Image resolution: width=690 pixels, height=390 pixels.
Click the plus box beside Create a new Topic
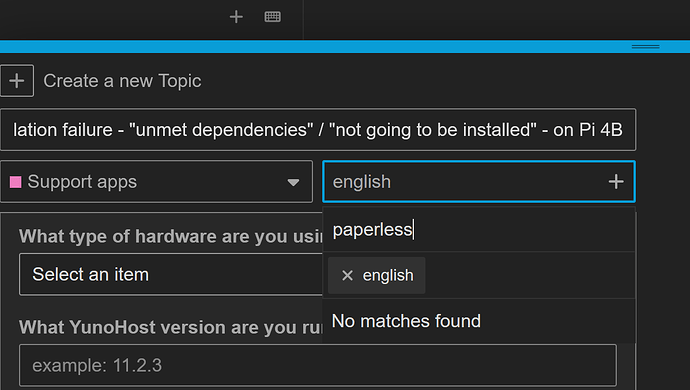pos(17,81)
